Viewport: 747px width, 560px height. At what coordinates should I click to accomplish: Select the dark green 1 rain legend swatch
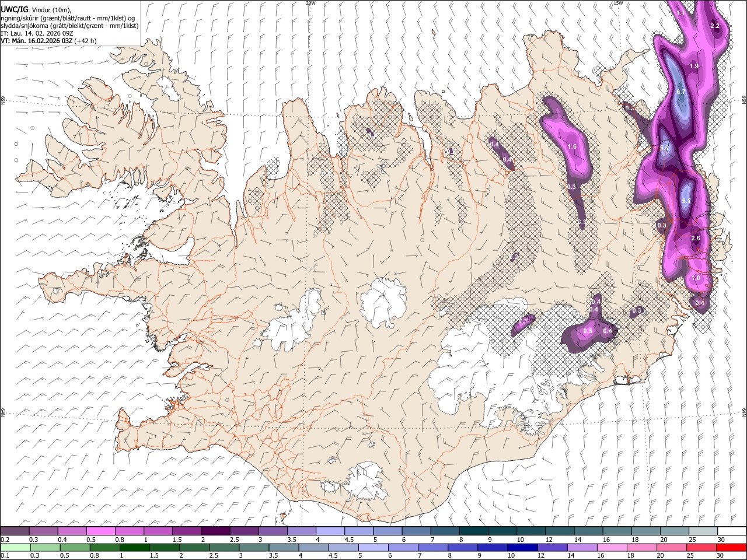tap(135, 547)
